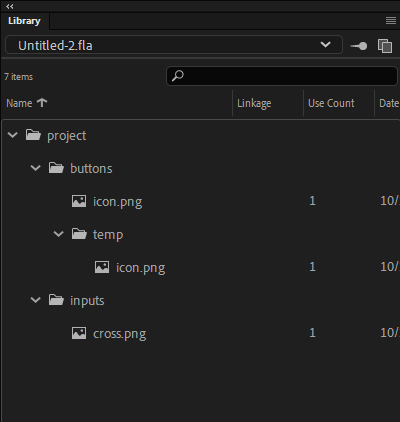Screen dimensions: 400x422
Task: Collapse the project folder chevron
Action: coord(13,135)
